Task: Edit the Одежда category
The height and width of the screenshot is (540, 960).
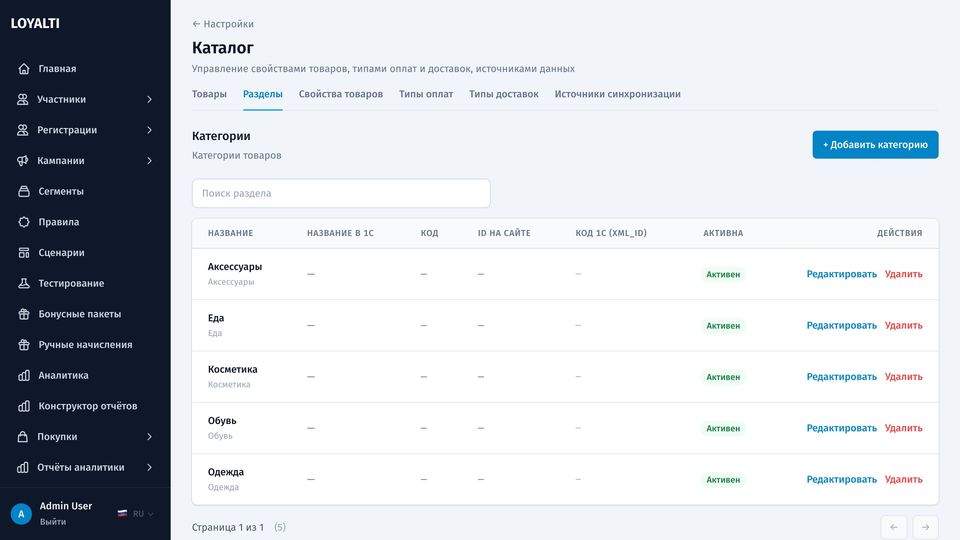Action: click(x=841, y=479)
